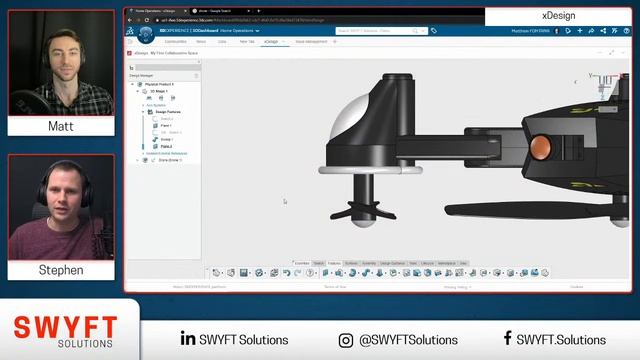Viewport: 640px width, 360px height.
Task: Switch to the second Chrome browser tab
Action: pos(220,11)
